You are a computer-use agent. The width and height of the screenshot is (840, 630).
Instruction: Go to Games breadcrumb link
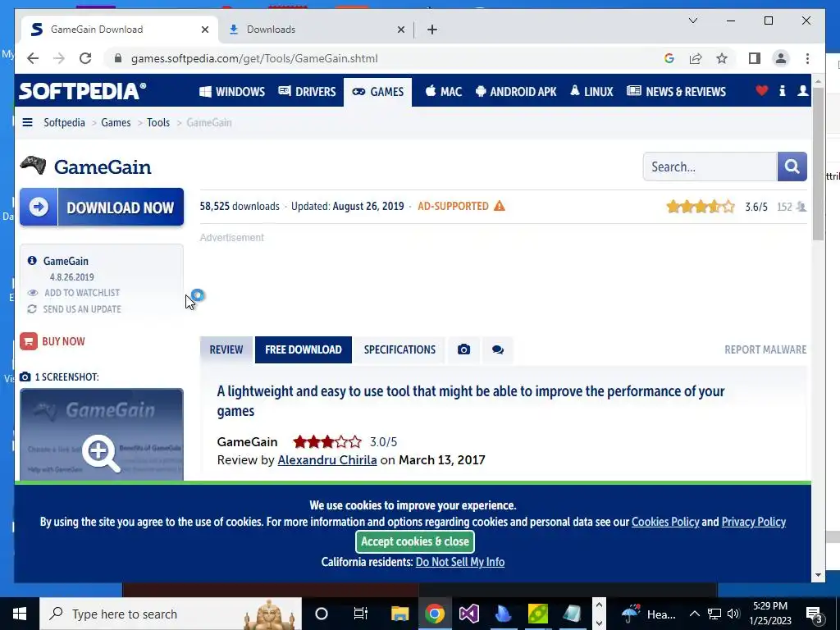(x=116, y=123)
